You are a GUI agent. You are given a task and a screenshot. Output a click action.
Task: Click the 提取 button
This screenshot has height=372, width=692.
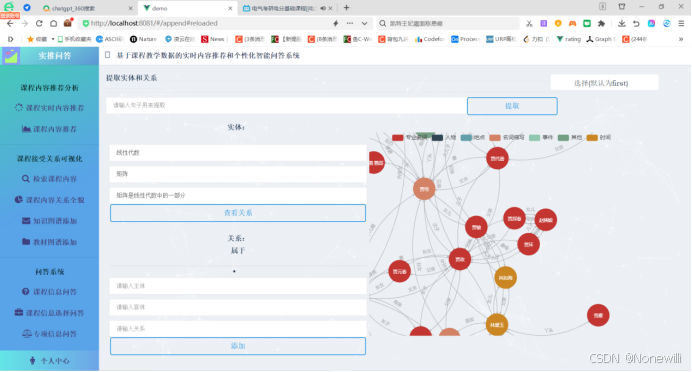point(512,106)
